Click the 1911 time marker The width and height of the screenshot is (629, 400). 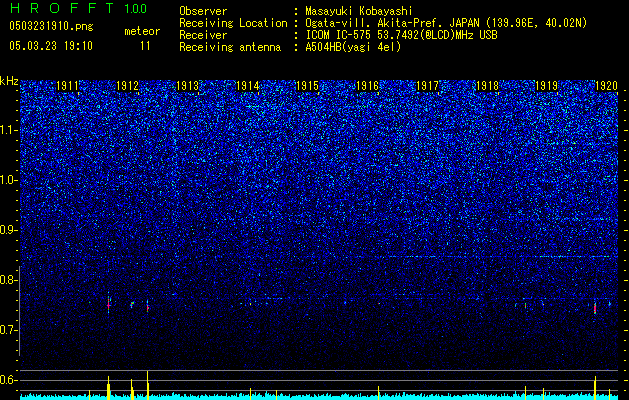pyautogui.click(x=67, y=85)
